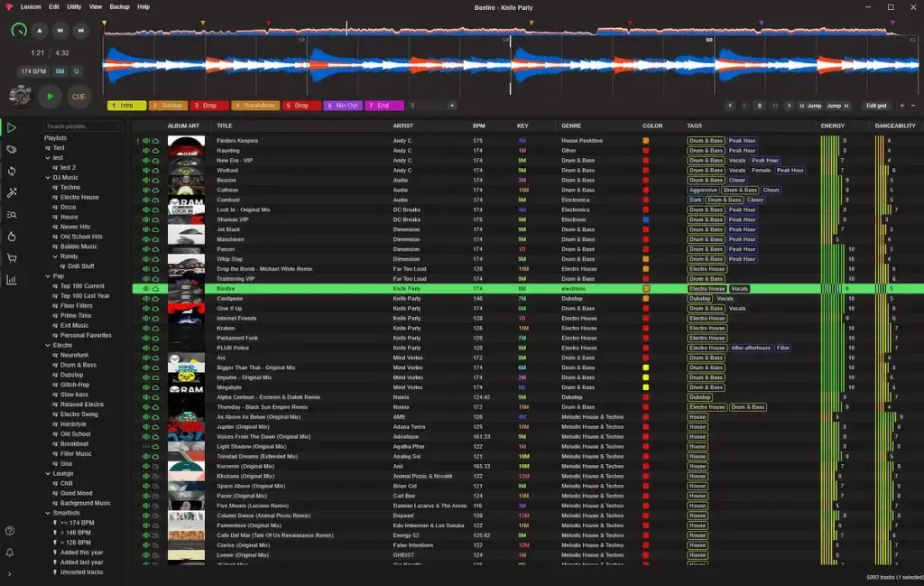Click the eject track button

40,30
